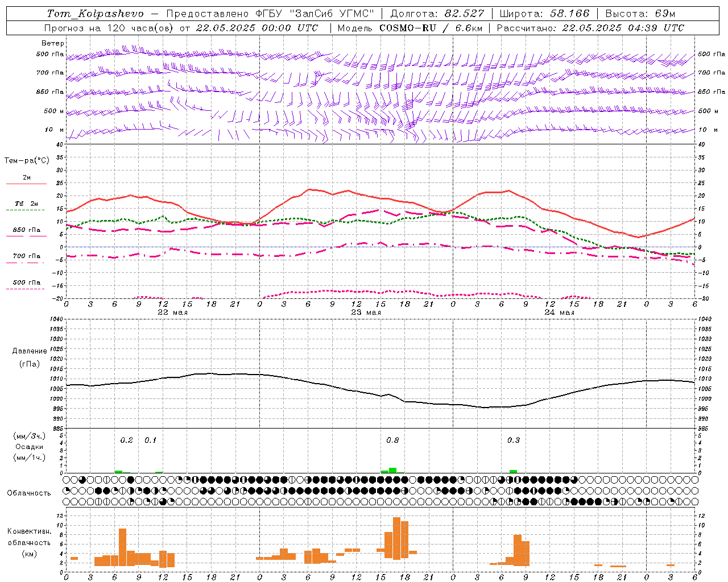Select the Давление pressure panel label
The width and height of the screenshot is (728, 582).
(29, 351)
